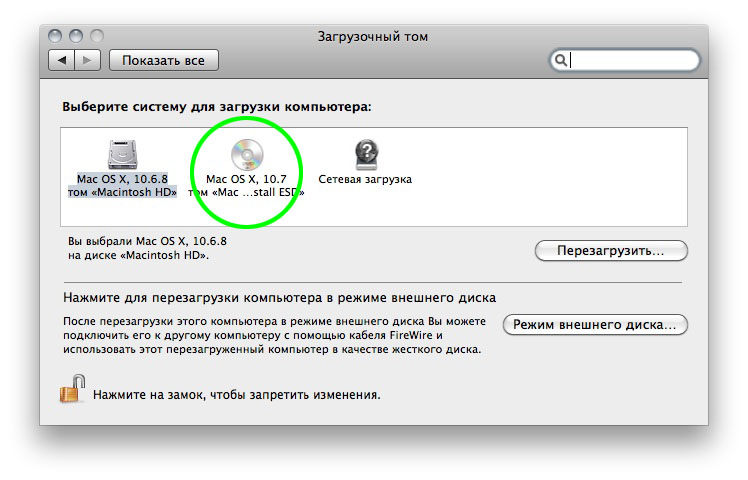748x480 pixels.
Task: Click the «Сетевая загрузка» label
Action: coord(365,179)
